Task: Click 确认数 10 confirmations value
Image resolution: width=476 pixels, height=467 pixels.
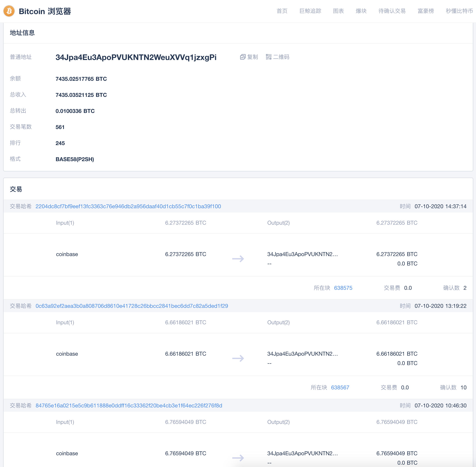Action: click(463, 388)
